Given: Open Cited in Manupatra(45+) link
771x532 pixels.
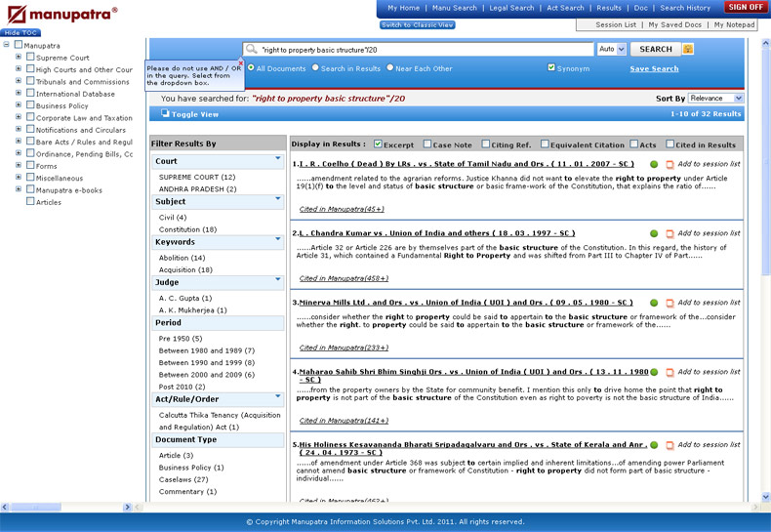Looking at the screenshot, I should (342, 209).
